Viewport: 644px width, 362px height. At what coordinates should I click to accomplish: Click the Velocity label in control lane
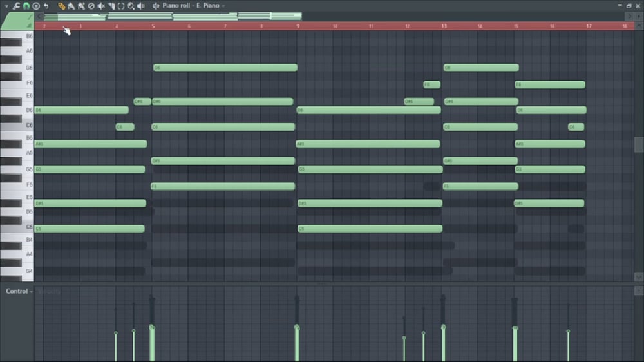tap(49, 291)
